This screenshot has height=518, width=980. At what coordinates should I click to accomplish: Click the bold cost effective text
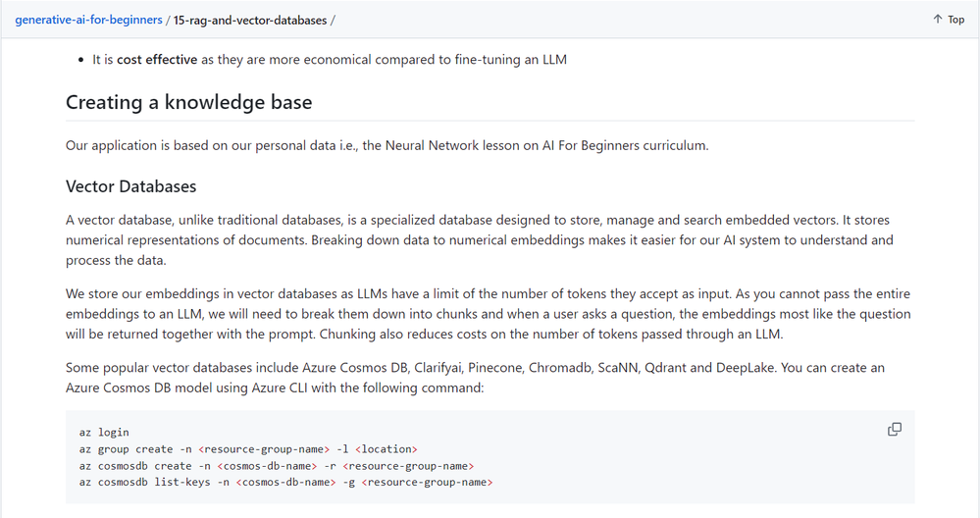157,60
